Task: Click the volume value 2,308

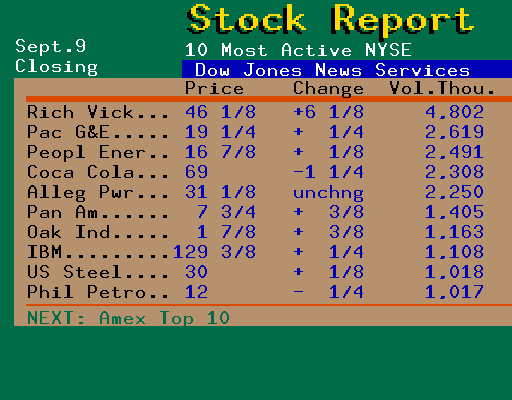Action: point(454,172)
